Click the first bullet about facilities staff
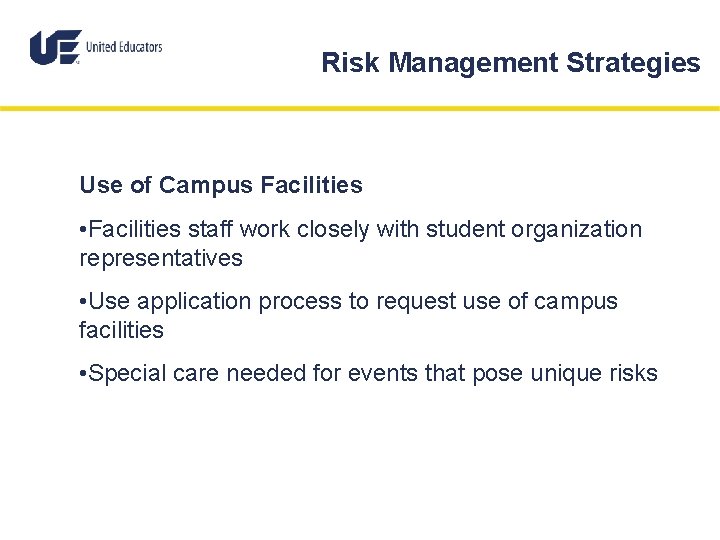Screen dimensions: 720x540 (x=360, y=230)
